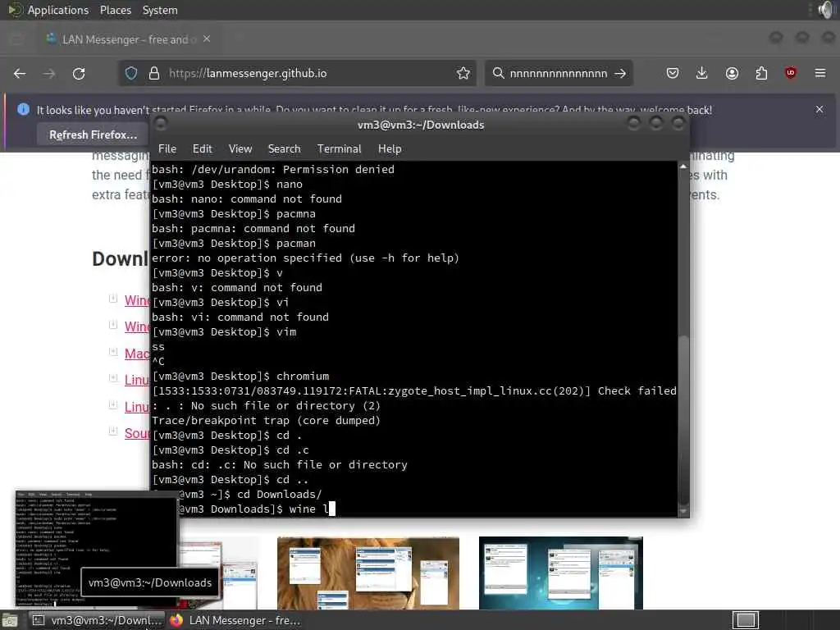Click the terminal window preview thumbnail
The width and height of the screenshot is (840, 630).
point(97,549)
